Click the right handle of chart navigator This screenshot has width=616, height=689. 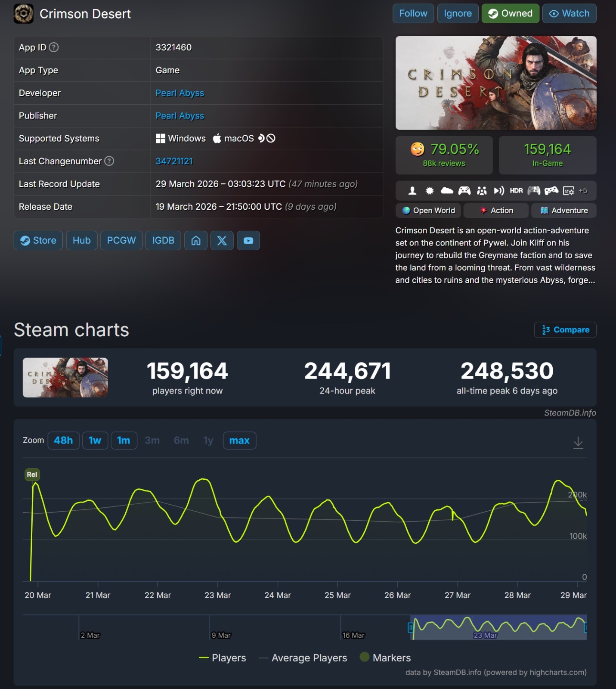[x=585, y=627]
